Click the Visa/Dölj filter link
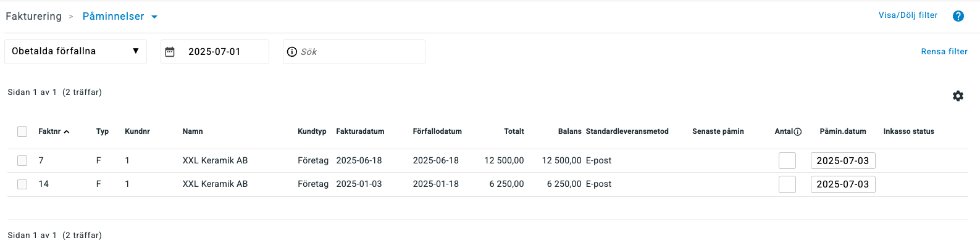This screenshot has width=980, height=251. tap(908, 15)
